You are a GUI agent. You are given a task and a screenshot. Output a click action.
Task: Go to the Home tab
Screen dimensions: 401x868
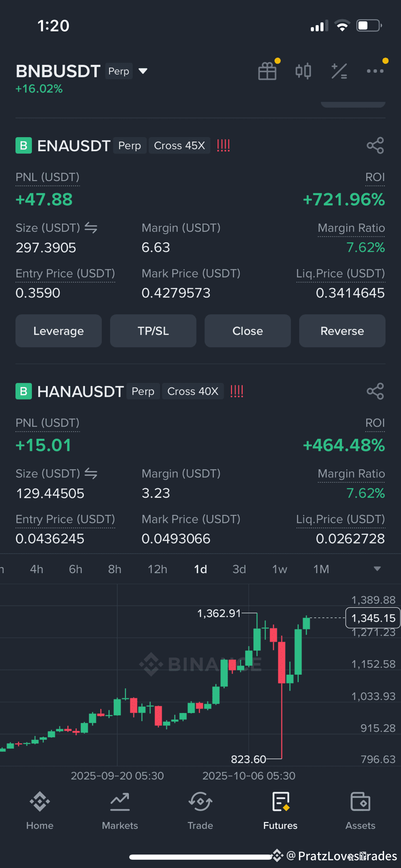(40, 811)
